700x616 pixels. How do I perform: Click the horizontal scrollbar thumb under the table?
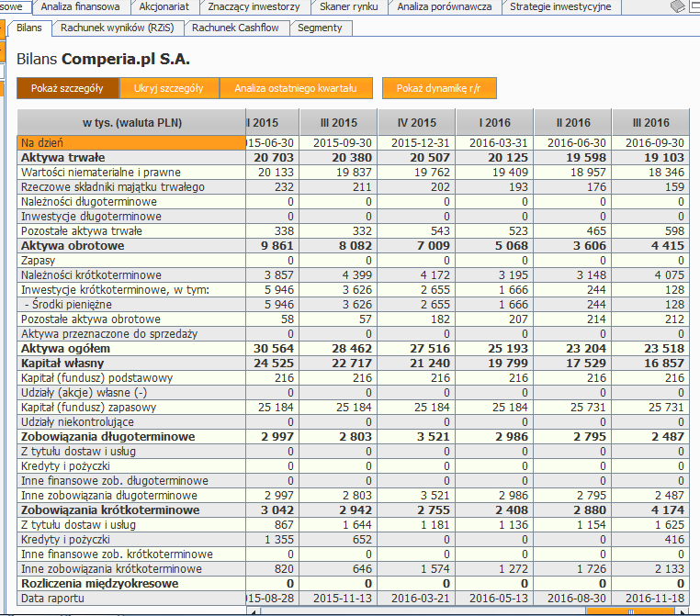tap(631, 611)
